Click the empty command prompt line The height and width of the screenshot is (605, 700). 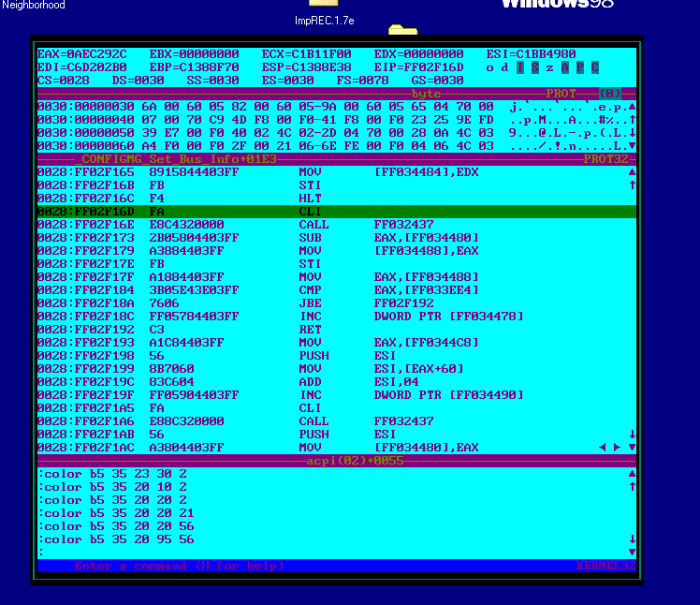pyautogui.click(x=337, y=553)
